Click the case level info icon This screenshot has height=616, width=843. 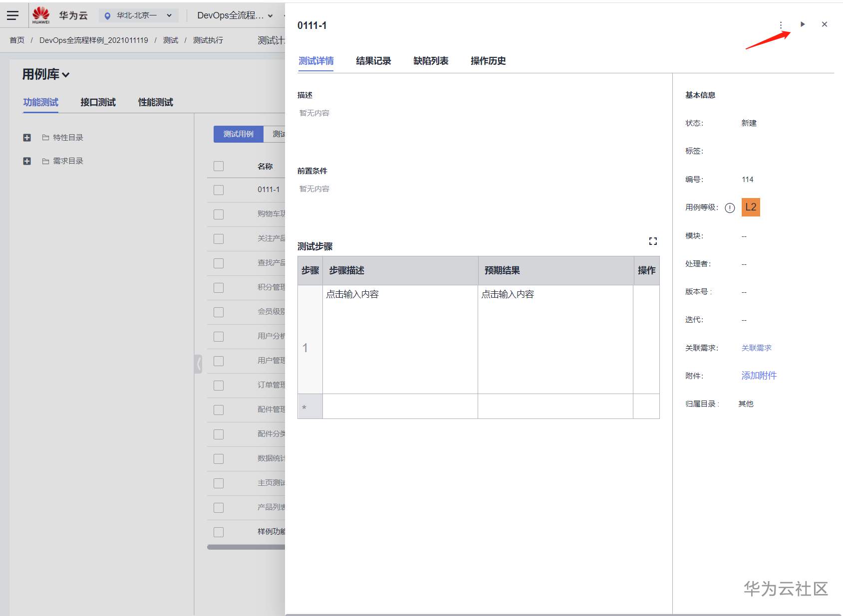[x=730, y=208]
